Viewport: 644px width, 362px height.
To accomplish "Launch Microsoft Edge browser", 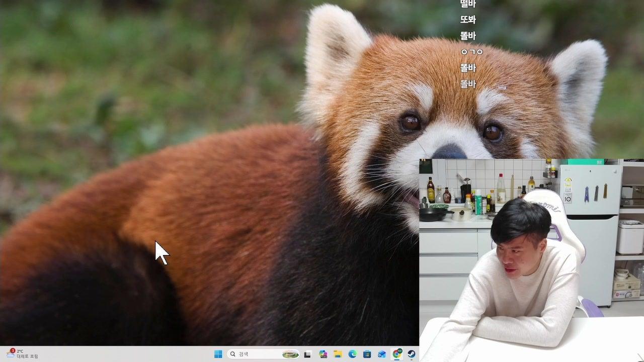I will (352, 354).
